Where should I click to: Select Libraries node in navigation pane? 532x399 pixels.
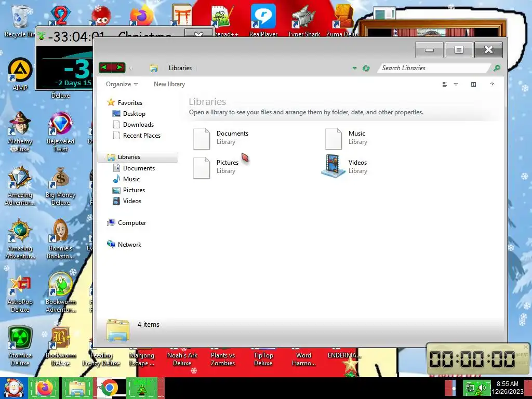tap(138, 157)
